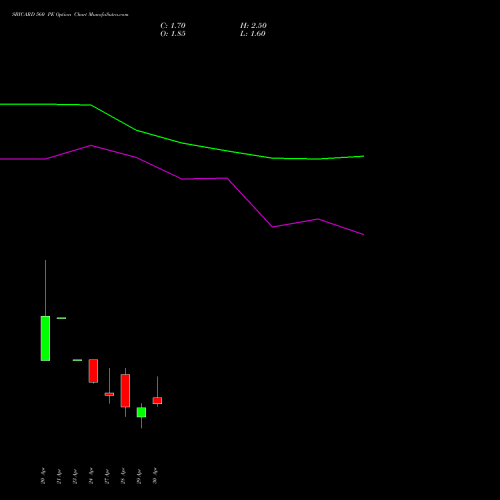This screenshot has width=500, height=500.
Task: Click the '20 Apr' date axis label
Action: click(x=43, y=476)
